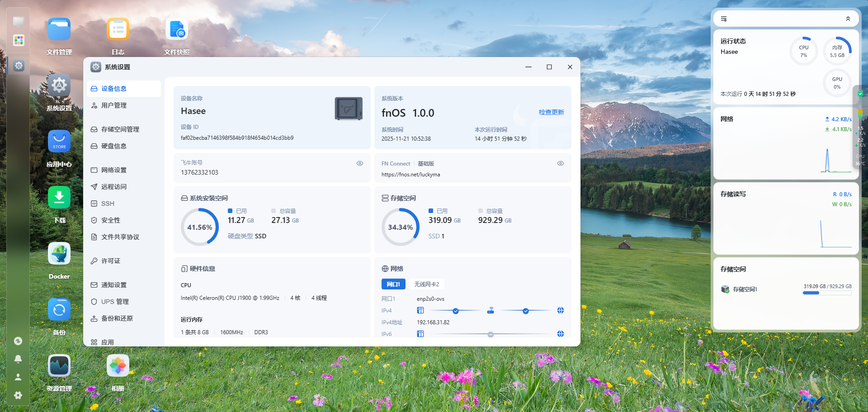Collapse the widget panel with double chevron
868x412 pixels.
(848, 19)
